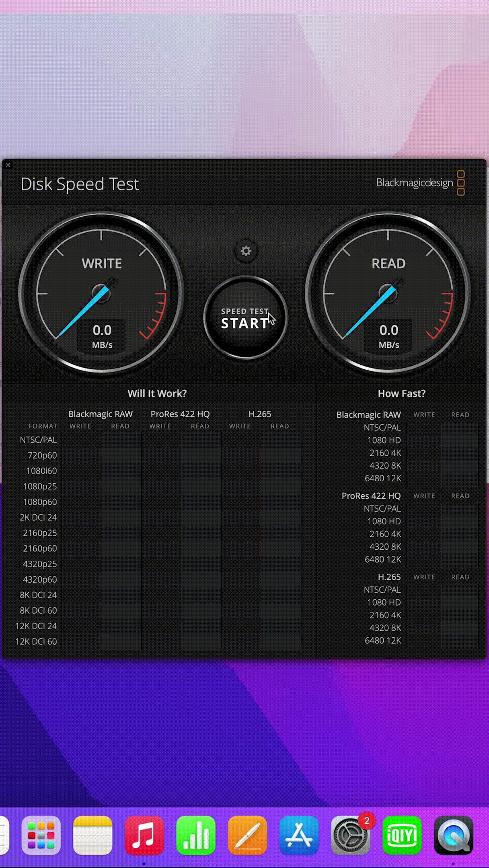Click the '2160p25' format row label
This screenshot has width=489, height=868.
40,533
